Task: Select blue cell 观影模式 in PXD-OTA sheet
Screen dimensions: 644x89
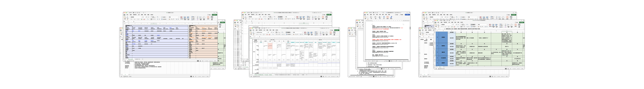Action: click(443, 46)
